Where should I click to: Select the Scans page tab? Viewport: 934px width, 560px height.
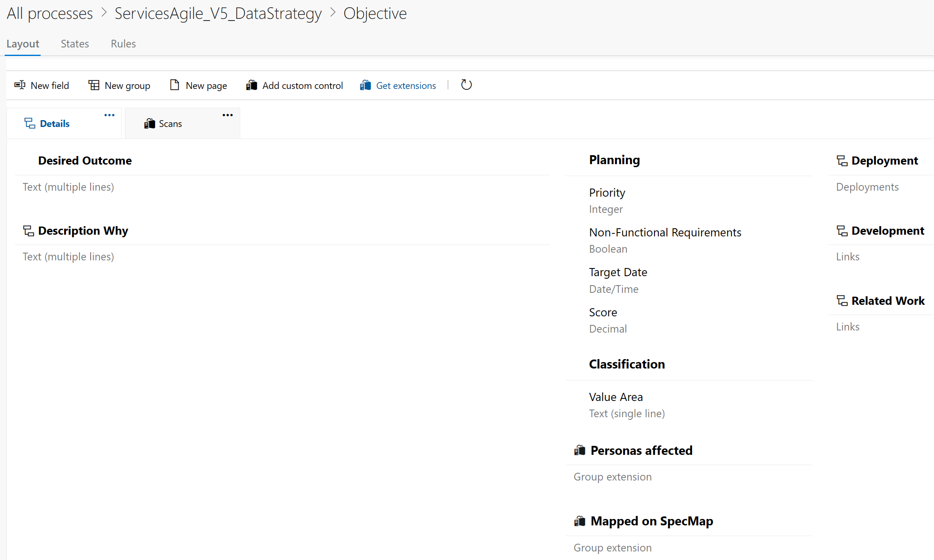click(x=170, y=123)
